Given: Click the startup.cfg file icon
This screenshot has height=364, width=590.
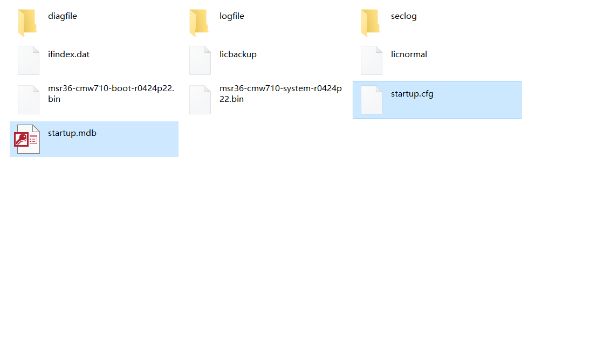Looking at the screenshot, I should click(x=372, y=100).
